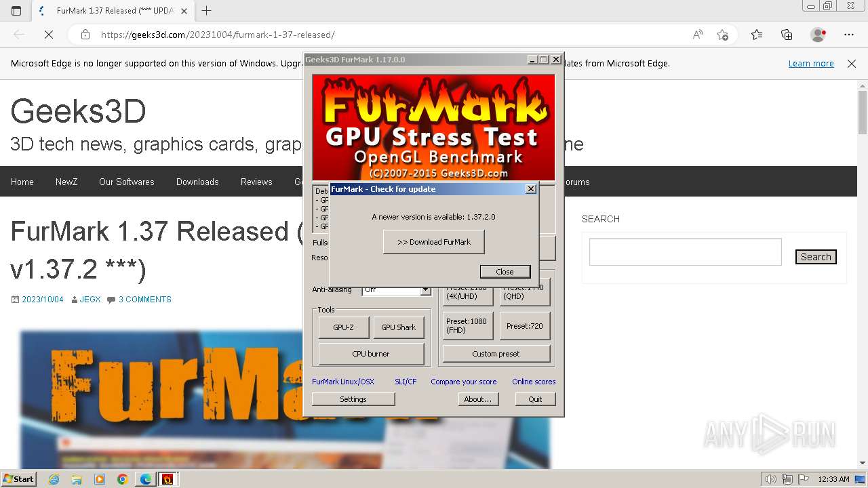Open Action Center flag icon
This screenshot has width=868, height=488.
(x=804, y=479)
